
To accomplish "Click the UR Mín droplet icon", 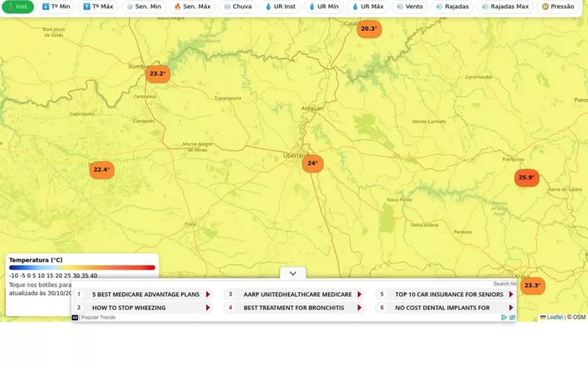I will point(312,6).
